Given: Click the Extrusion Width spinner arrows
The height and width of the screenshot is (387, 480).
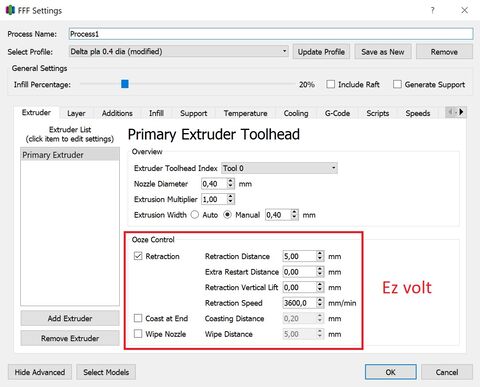Looking at the screenshot, I should [294, 215].
